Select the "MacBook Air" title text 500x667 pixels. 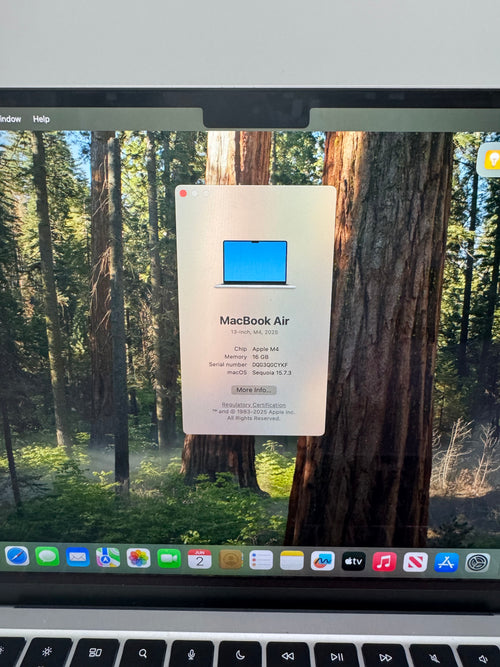pos(254,321)
